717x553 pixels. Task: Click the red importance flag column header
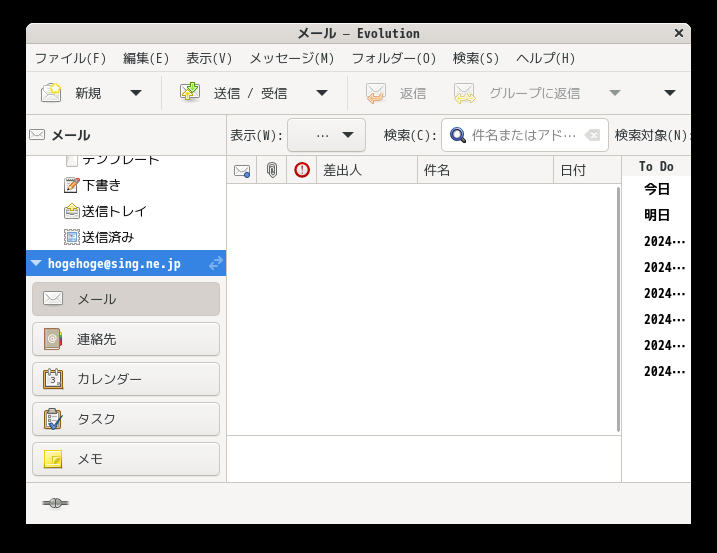coord(302,170)
